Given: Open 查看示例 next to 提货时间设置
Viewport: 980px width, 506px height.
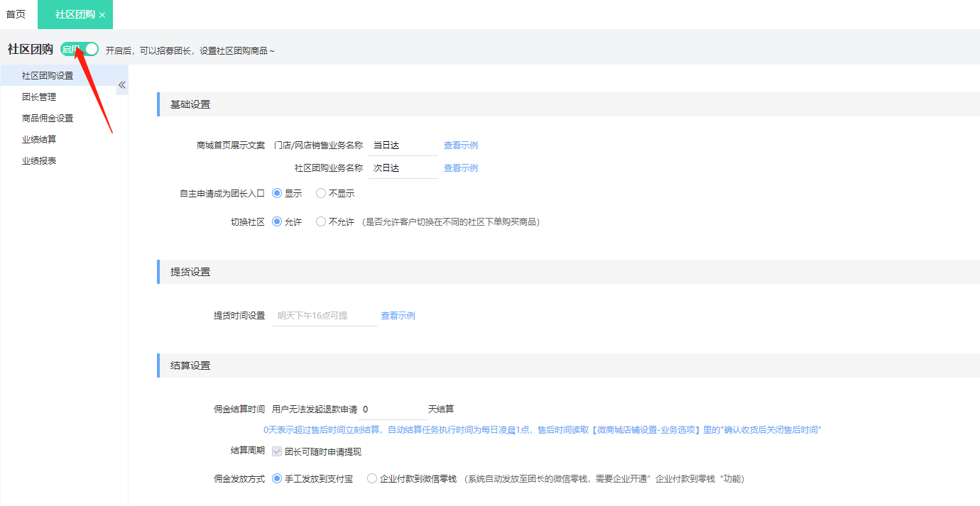Looking at the screenshot, I should [398, 315].
